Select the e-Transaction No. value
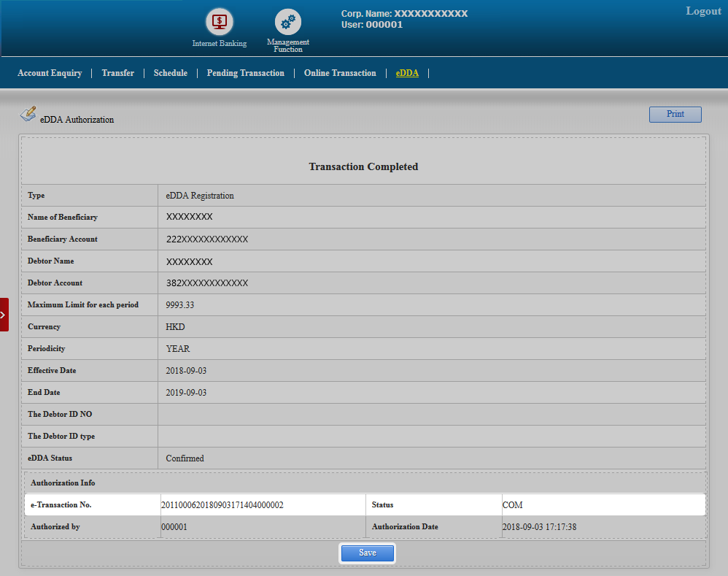This screenshot has height=576, width=728. point(222,505)
